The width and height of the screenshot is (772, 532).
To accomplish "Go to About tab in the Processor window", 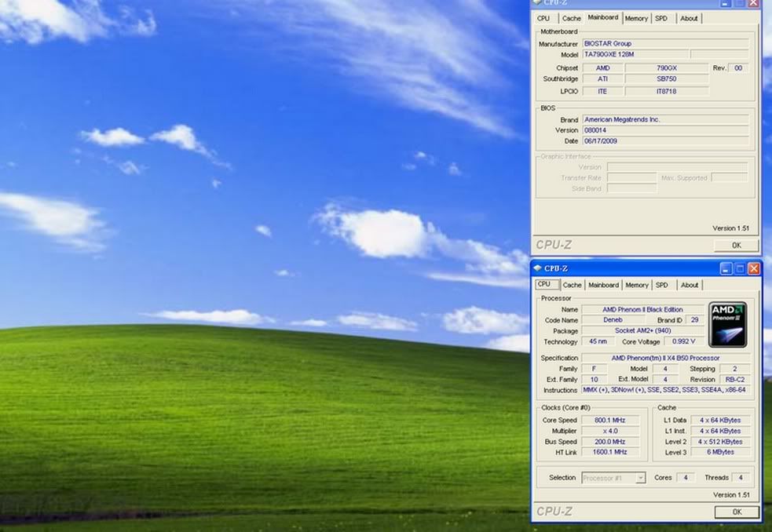I will click(690, 285).
